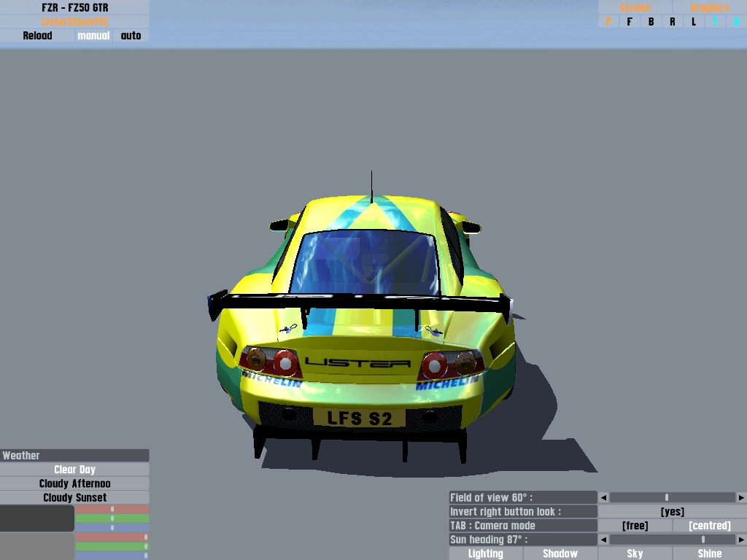Click the Invert right button look label
The height and width of the screenshot is (560, 747).
[x=523, y=511]
